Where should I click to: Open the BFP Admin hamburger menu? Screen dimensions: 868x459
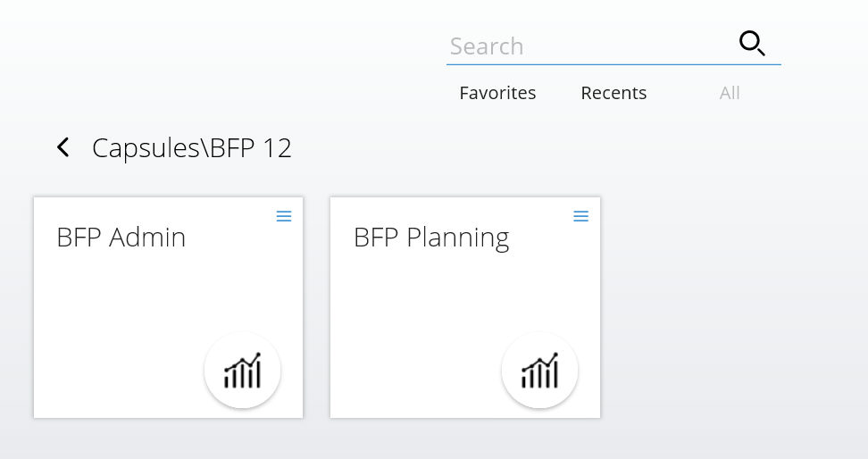point(284,216)
